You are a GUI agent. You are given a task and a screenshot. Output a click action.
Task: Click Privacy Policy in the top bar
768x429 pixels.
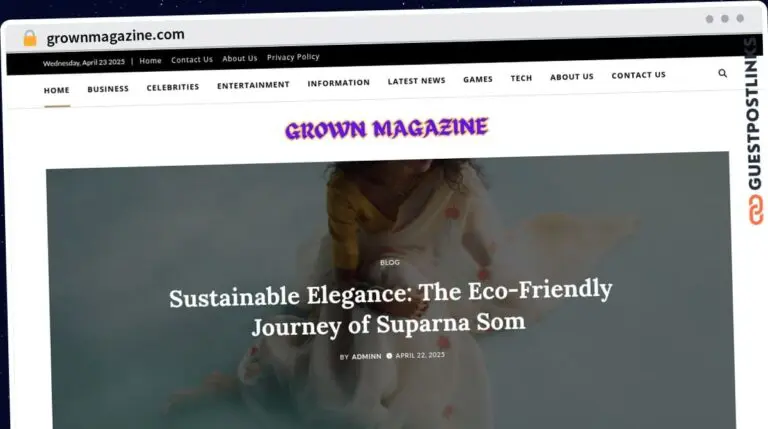tap(293, 57)
